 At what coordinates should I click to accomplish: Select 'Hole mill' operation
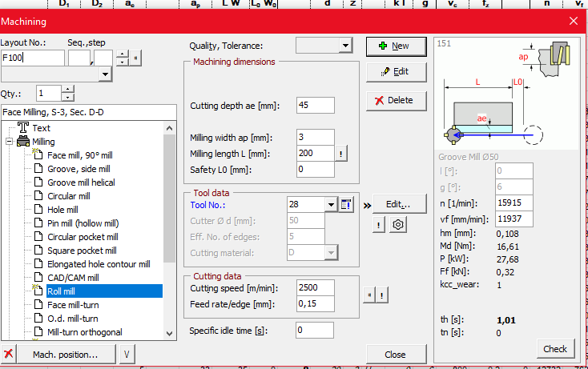[x=62, y=210]
